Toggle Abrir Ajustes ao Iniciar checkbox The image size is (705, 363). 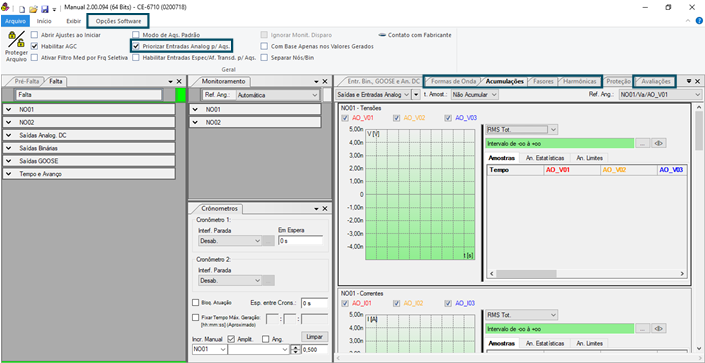pyautogui.click(x=34, y=35)
